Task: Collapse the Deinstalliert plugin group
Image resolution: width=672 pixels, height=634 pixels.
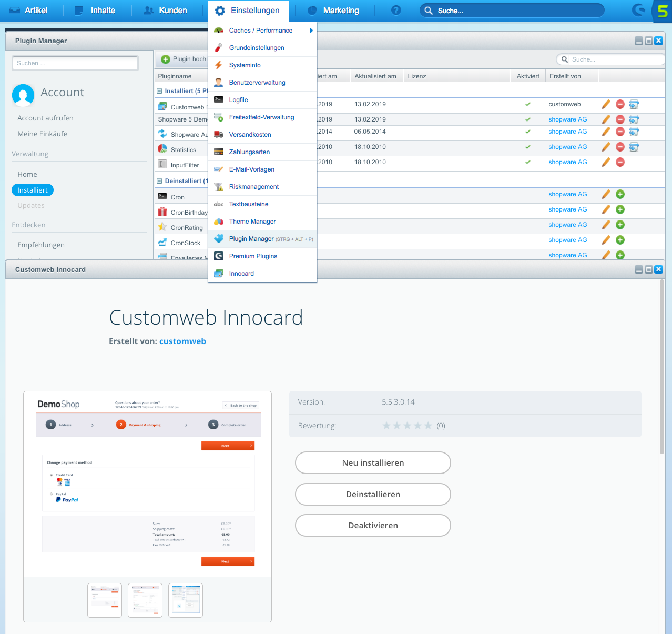Action: click(x=159, y=181)
